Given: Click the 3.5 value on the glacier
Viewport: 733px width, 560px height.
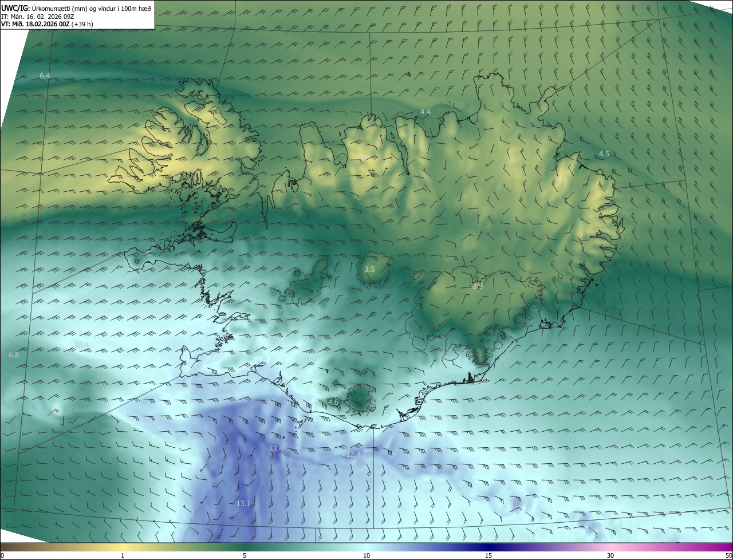Looking at the screenshot, I should pyautogui.click(x=369, y=269).
